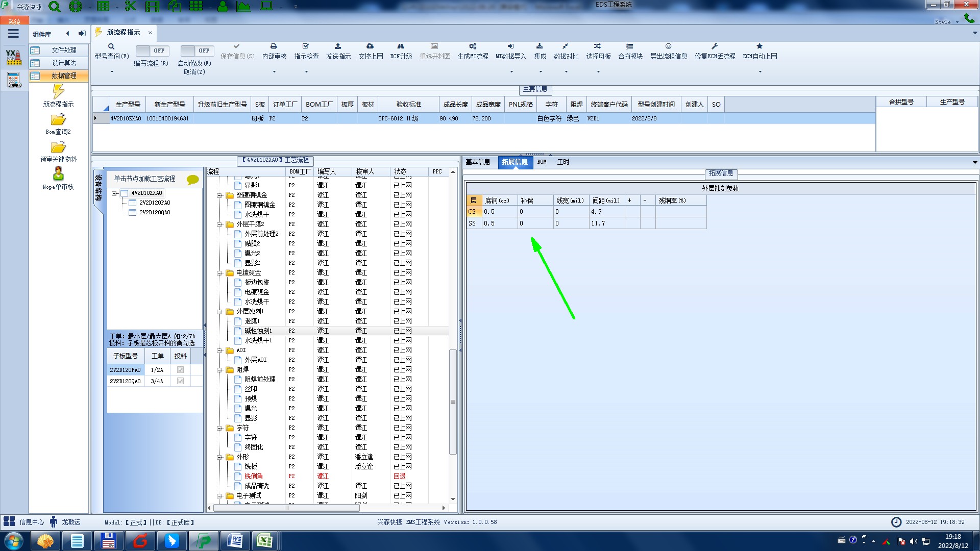Toggle the 编写流程 OFF switch
The width and height of the screenshot is (980, 551).
click(151, 51)
